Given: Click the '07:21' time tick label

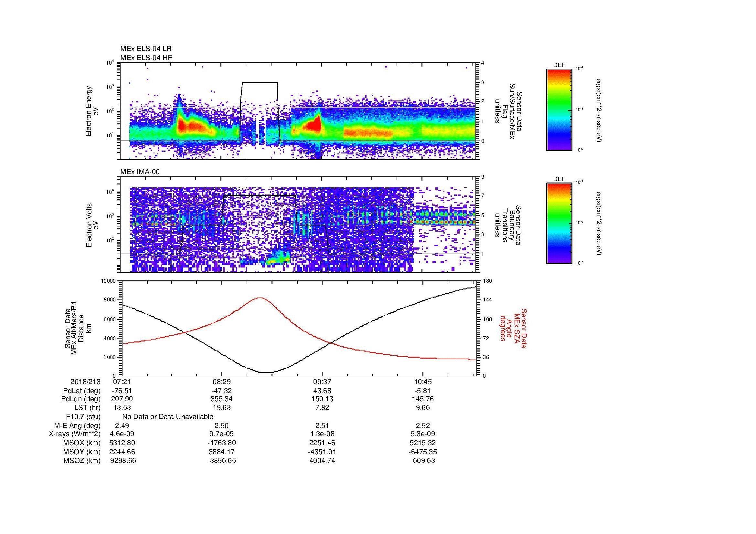Looking at the screenshot, I should coord(122,382).
